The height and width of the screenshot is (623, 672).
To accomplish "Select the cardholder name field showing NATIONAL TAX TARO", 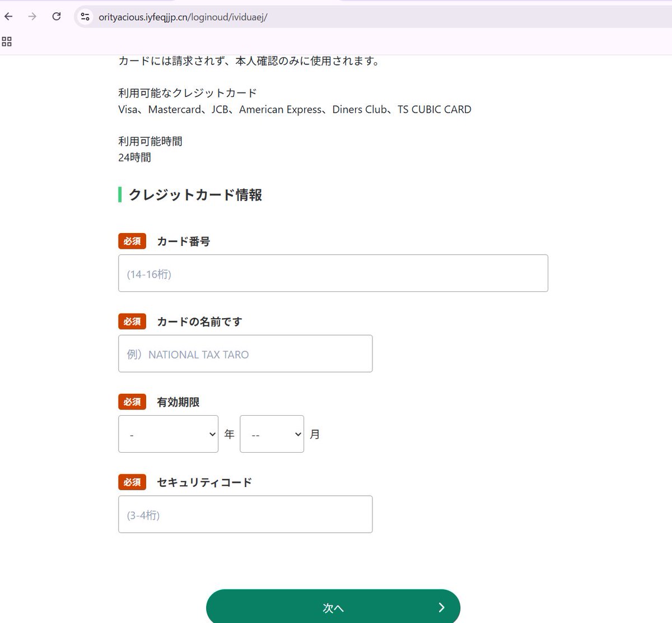I will (x=245, y=354).
